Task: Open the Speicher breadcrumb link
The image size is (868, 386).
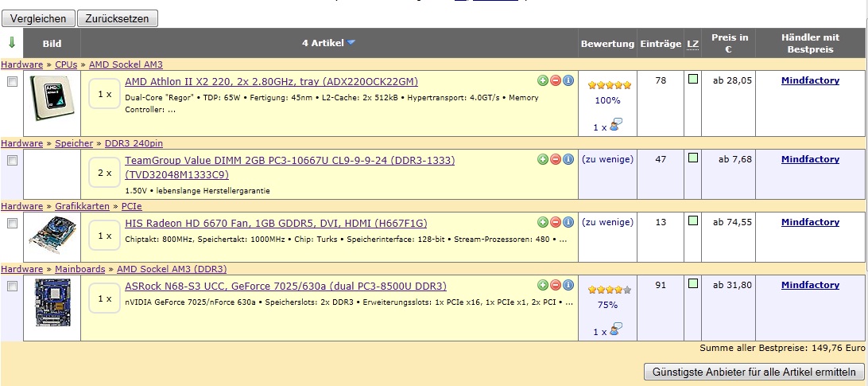Action: click(x=74, y=143)
